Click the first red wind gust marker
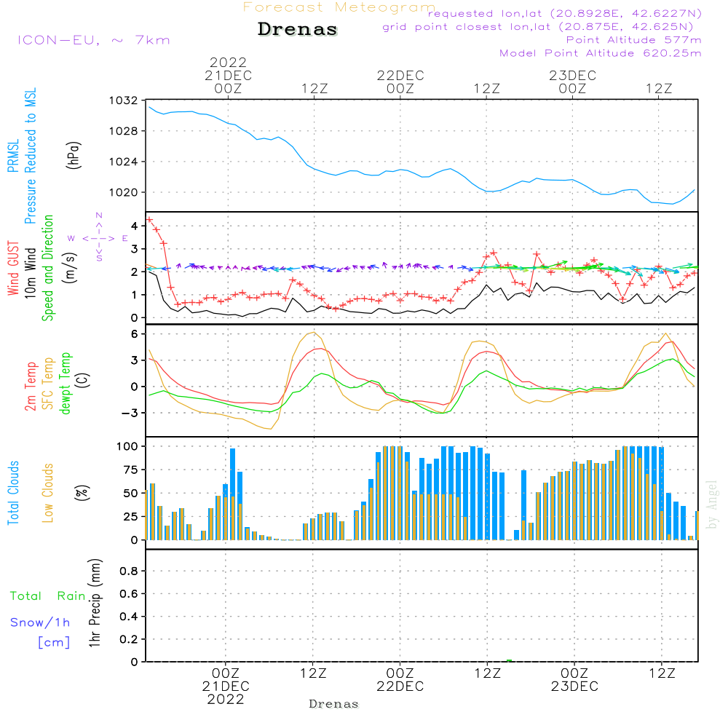 [x=149, y=219]
